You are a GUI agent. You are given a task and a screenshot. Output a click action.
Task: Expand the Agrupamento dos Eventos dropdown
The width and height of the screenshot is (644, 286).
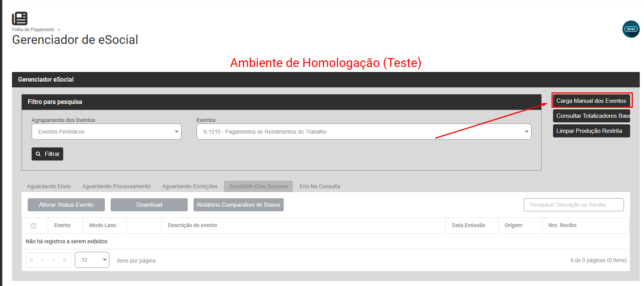(106, 132)
